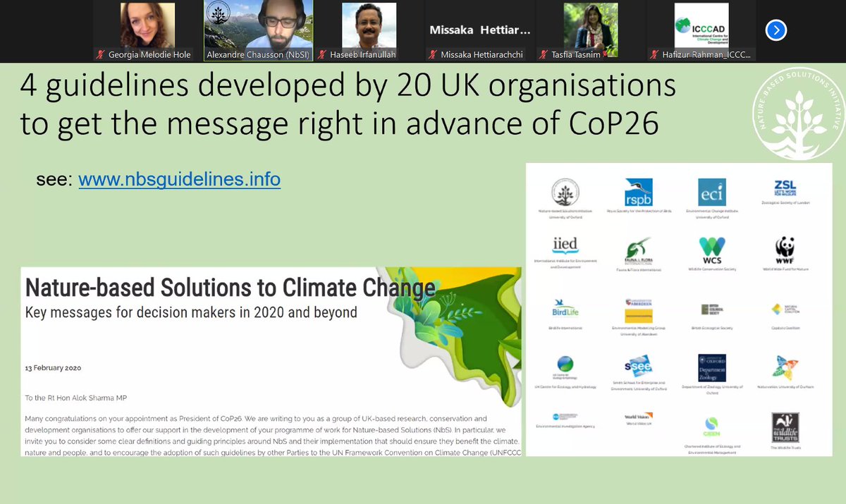Image resolution: width=846 pixels, height=504 pixels.
Task: Click name label 'Tasfia Tasnim'
Action: [x=575, y=54]
